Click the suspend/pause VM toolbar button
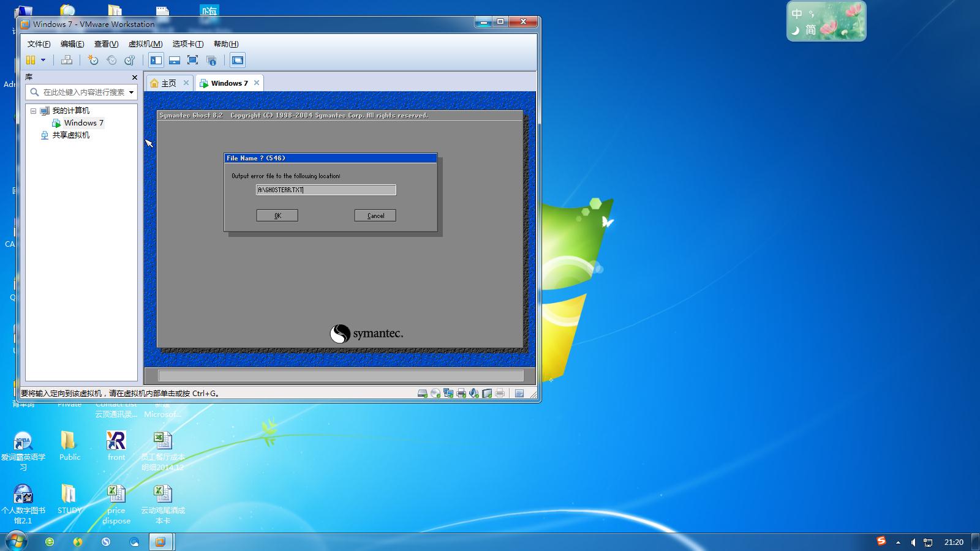The width and height of the screenshot is (980, 551). coord(31,60)
